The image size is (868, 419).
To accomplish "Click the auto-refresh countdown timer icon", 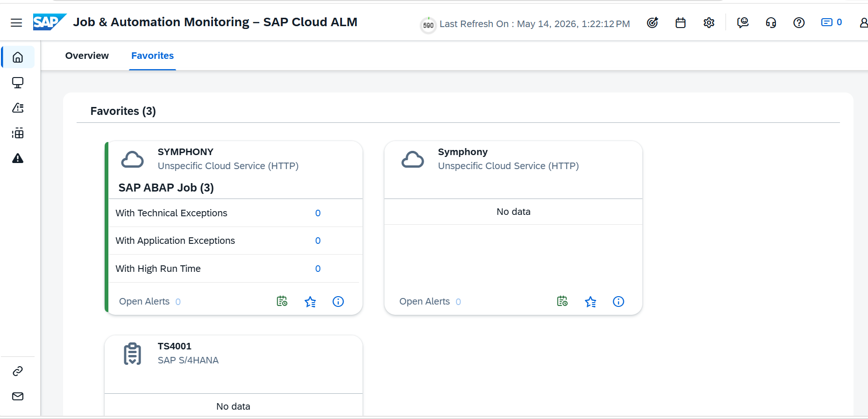I will (428, 25).
